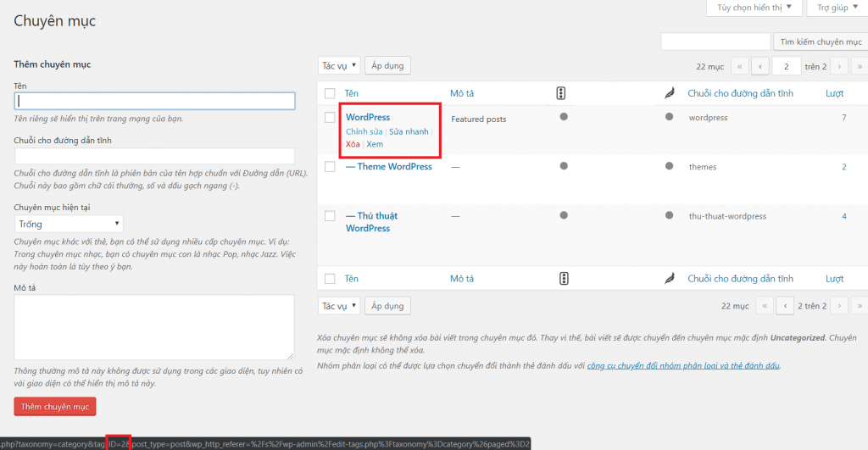Click the Chỉnh sửa link under WordPress
Viewport: 868px width, 450px height.
364,131
